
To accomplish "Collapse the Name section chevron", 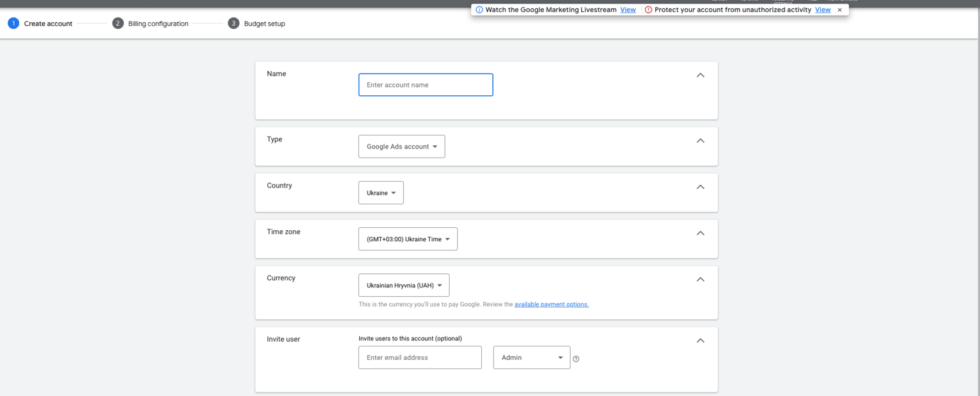I will click(700, 75).
